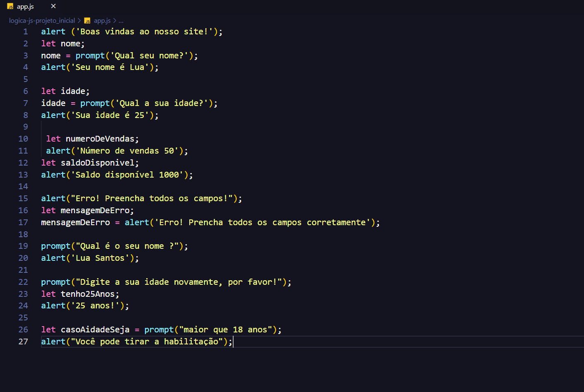Click the 'Qual seu nome?' prompt string
Screen dimensions: 584x392
pyautogui.click(x=149, y=55)
